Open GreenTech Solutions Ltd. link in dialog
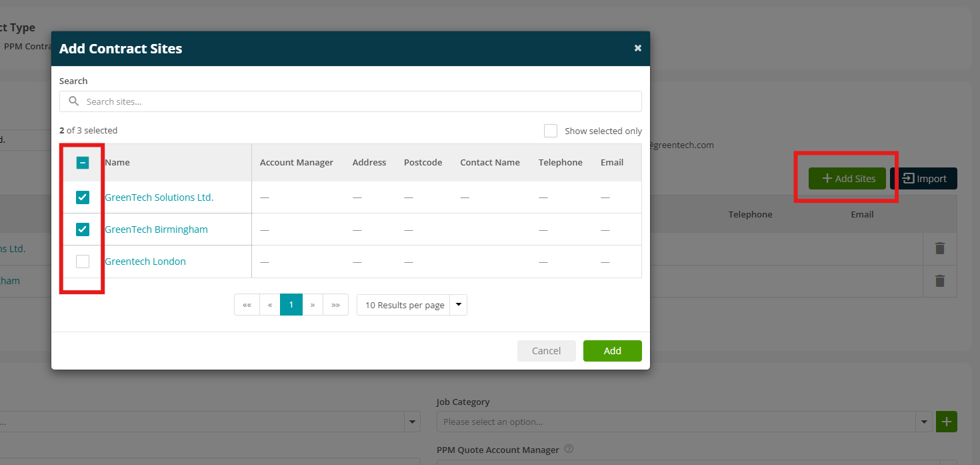 pos(159,197)
